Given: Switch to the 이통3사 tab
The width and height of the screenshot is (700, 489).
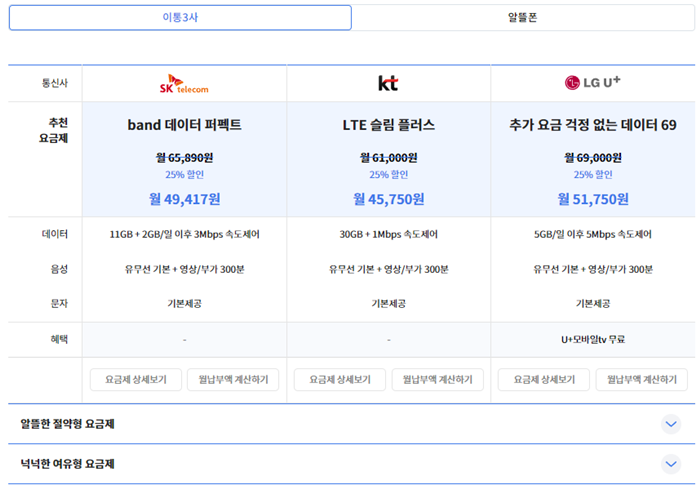Looking at the screenshot, I should tap(180, 17).
